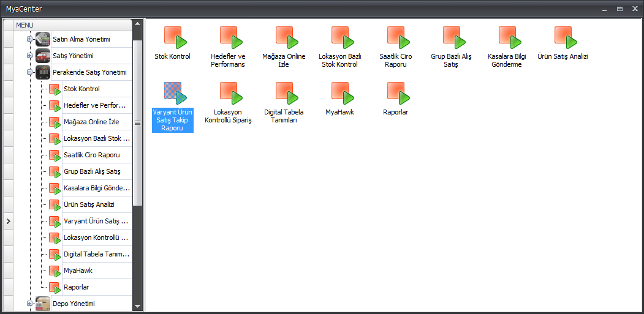
Task: Select Kasalara Bilgi Gönde... tree entry
Action: coord(97,188)
